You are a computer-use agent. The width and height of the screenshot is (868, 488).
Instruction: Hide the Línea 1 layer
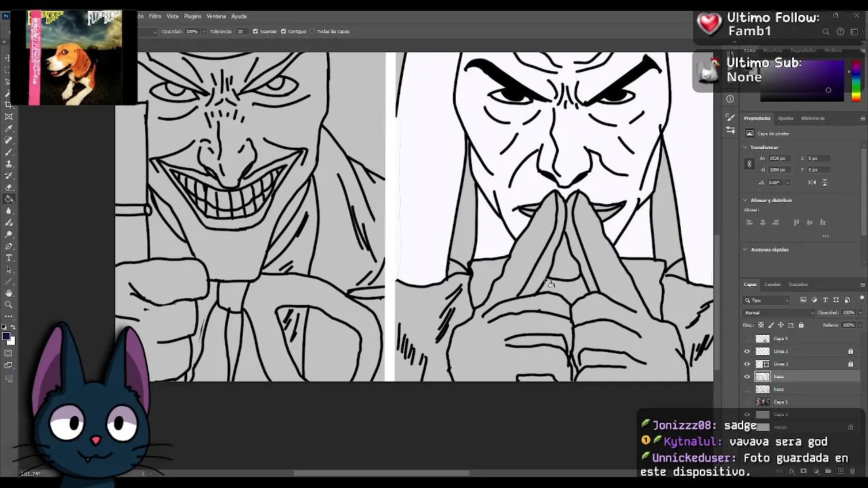(747, 365)
